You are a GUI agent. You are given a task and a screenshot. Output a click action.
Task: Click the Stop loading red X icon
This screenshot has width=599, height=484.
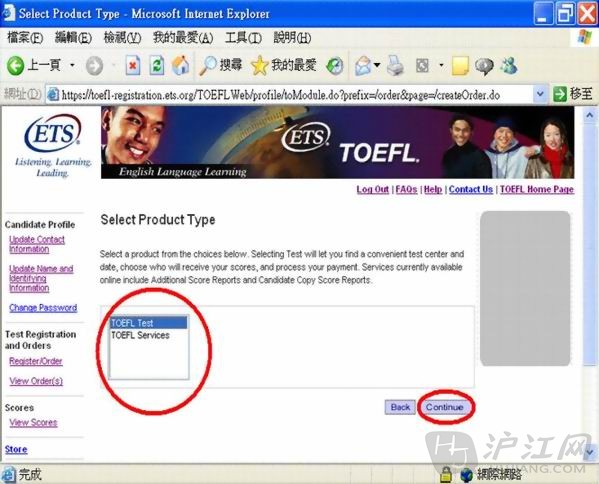(133, 66)
